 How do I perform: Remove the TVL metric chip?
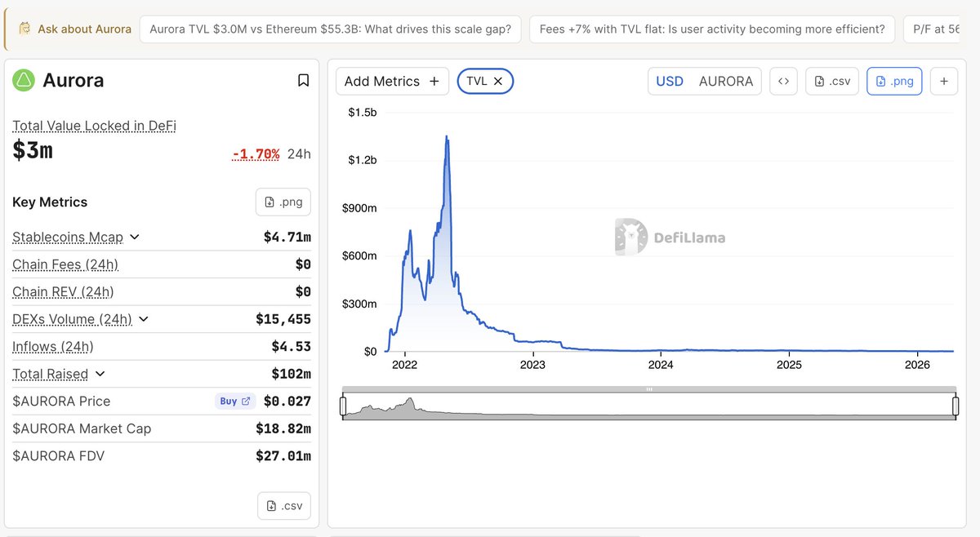click(x=498, y=81)
